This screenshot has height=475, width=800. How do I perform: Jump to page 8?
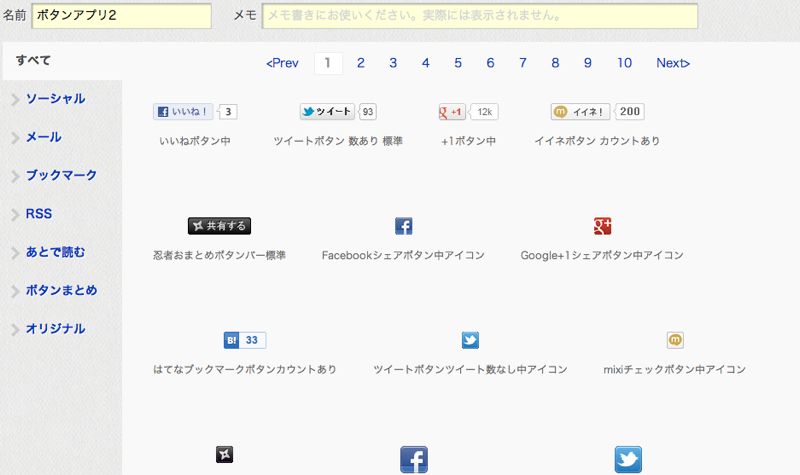click(555, 63)
